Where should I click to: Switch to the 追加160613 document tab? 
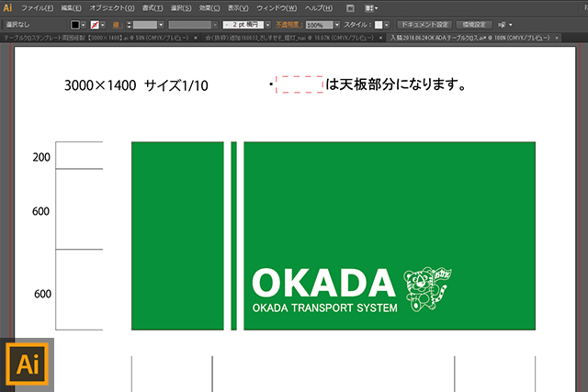point(289,38)
